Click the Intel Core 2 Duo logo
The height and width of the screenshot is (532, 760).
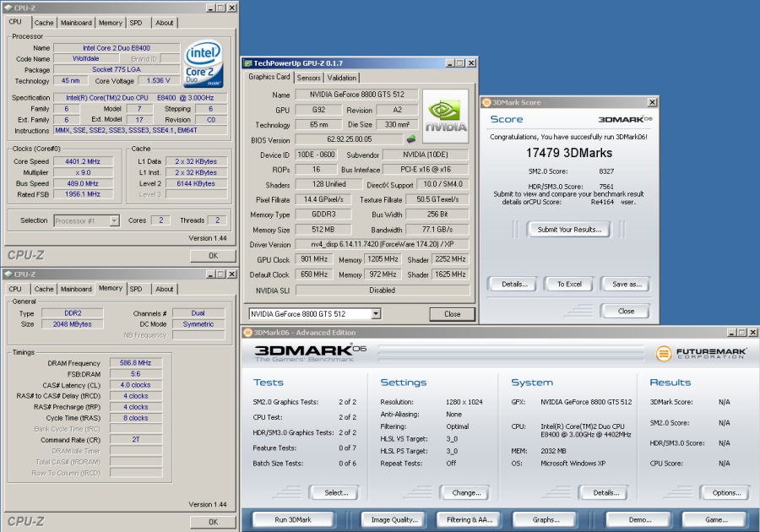204,64
